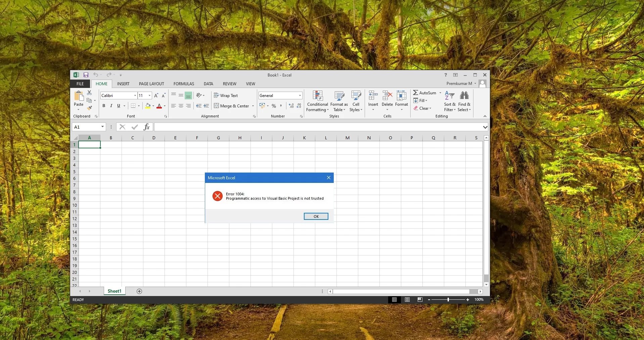Click the Insert Function fx icon

(x=146, y=127)
